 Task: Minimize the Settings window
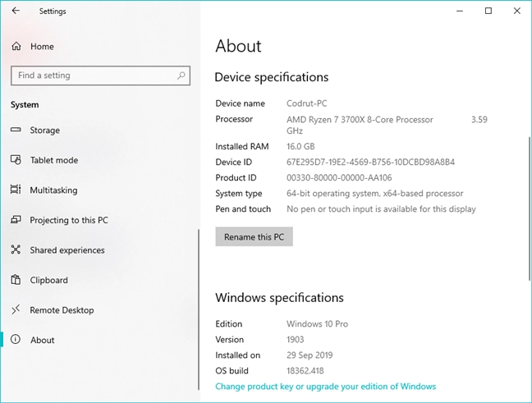click(460, 11)
